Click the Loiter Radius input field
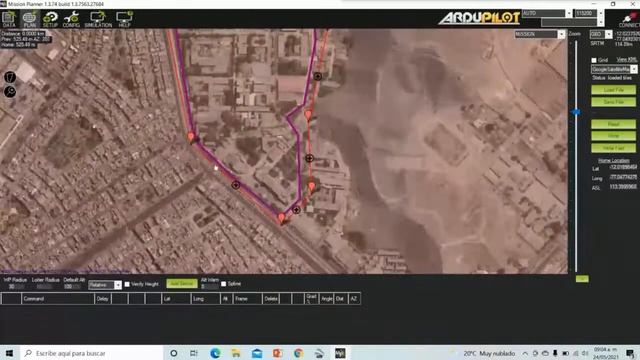This screenshot has height=360, width=640. (x=45, y=287)
